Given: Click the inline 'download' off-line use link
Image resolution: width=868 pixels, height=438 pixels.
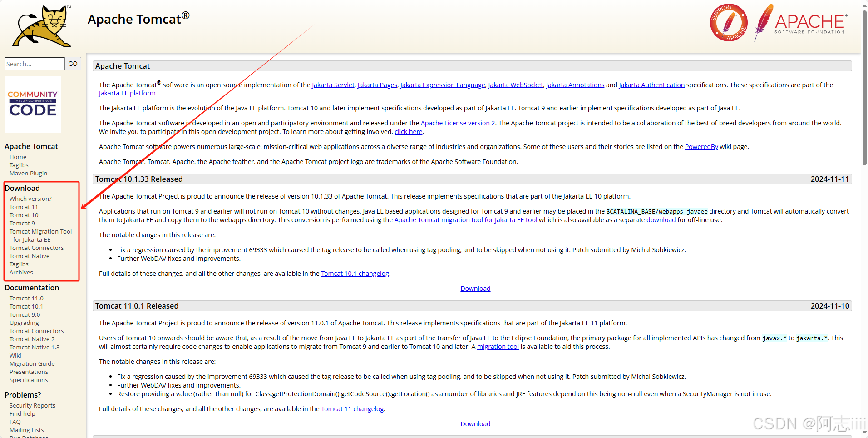Looking at the screenshot, I should tap(661, 220).
